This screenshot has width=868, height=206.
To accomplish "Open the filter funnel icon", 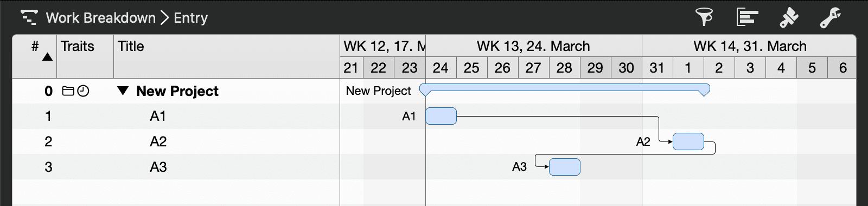I will click(x=704, y=17).
